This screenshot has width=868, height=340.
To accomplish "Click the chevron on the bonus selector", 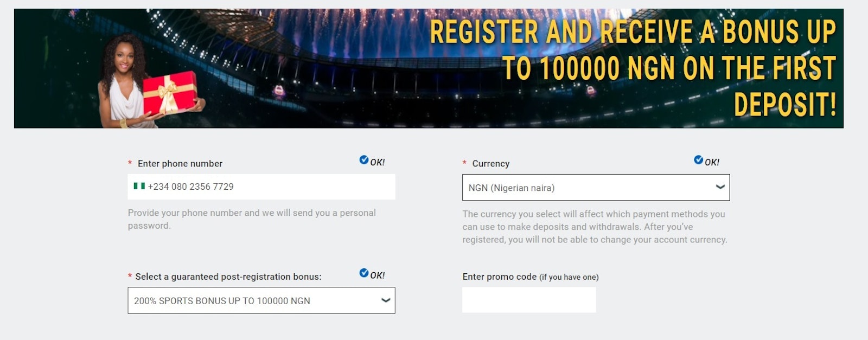I will coord(386,299).
